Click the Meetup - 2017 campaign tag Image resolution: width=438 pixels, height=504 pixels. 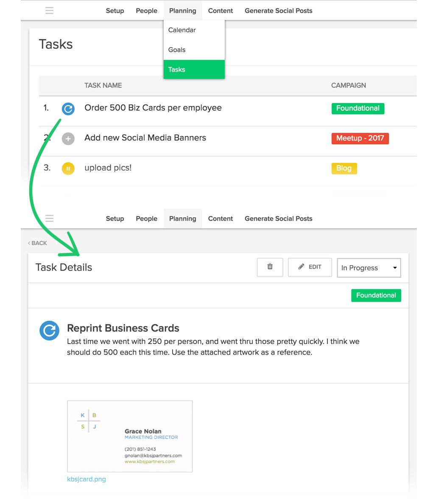pyautogui.click(x=360, y=138)
